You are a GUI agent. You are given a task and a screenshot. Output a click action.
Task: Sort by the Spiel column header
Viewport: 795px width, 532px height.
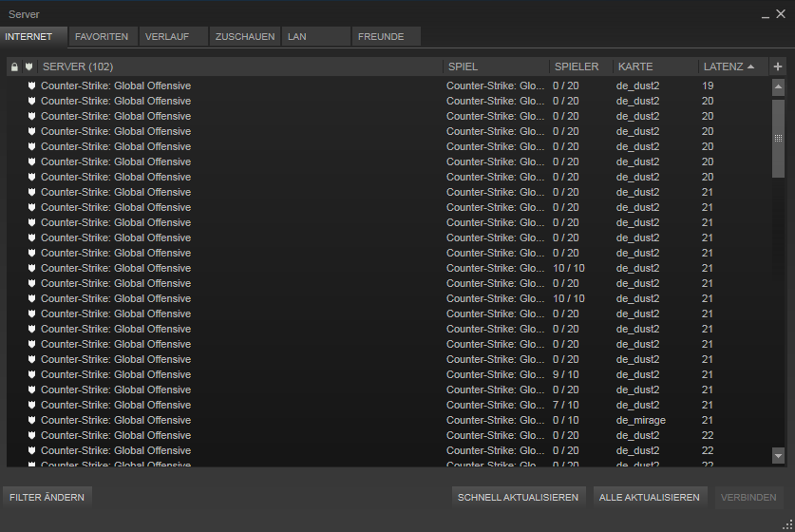[x=497, y=66]
